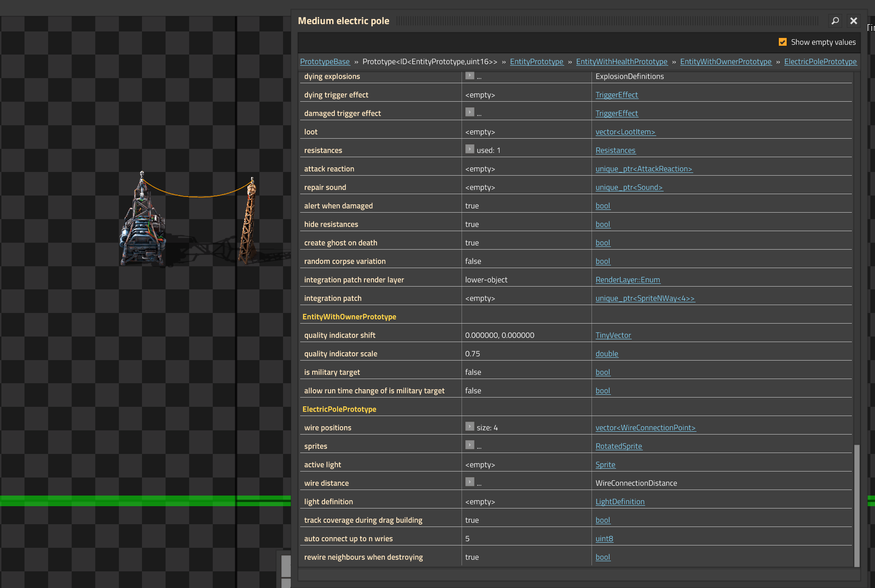Go to EntityWithOwnerPrototype breadcrumb
Image resolution: width=875 pixels, height=588 pixels.
click(726, 61)
